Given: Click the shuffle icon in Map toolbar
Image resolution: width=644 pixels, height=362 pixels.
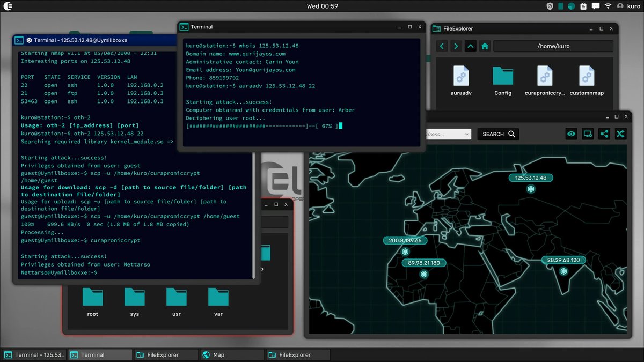Looking at the screenshot, I should coord(621,134).
